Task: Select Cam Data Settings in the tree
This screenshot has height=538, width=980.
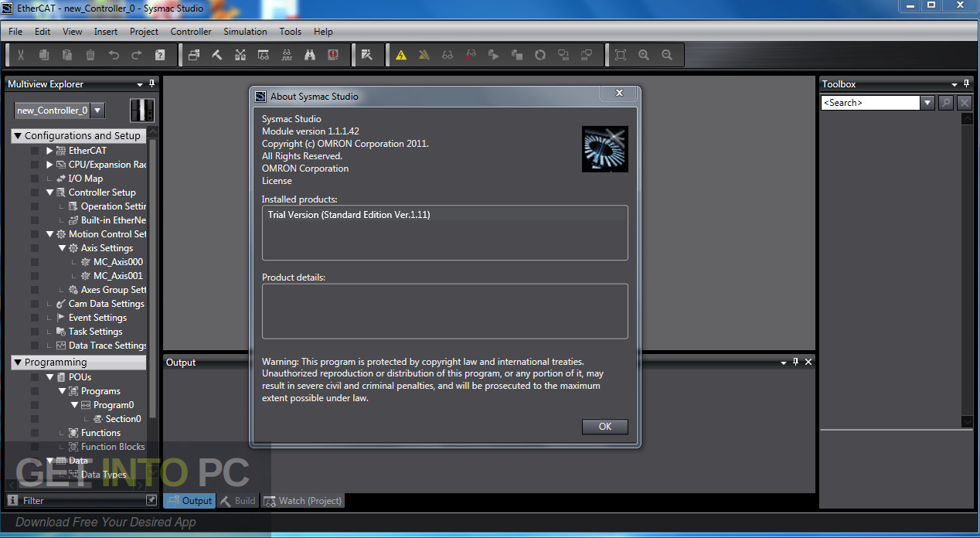Action: pyautogui.click(x=107, y=304)
